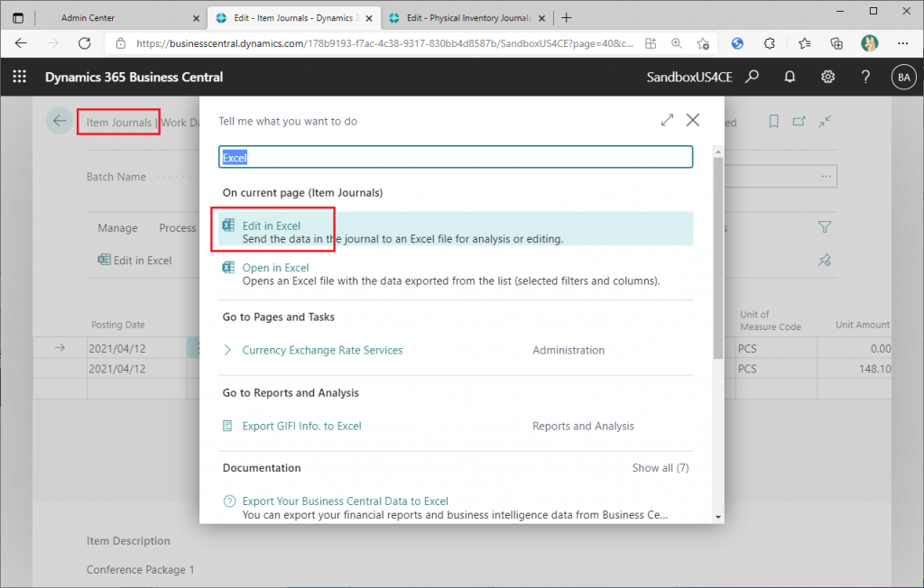Open the browser profile picture
This screenshot has width=924, height=588.
point(869,43)
